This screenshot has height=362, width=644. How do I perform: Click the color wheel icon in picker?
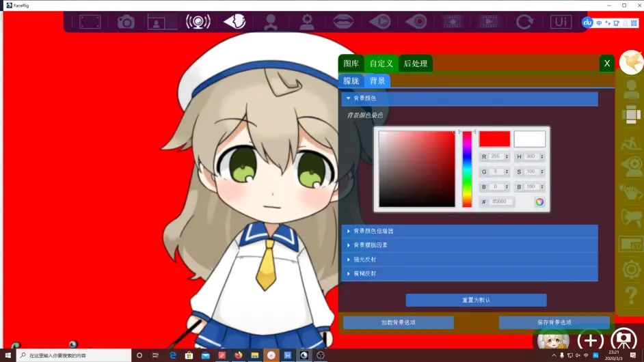click(x=539, y=201)
